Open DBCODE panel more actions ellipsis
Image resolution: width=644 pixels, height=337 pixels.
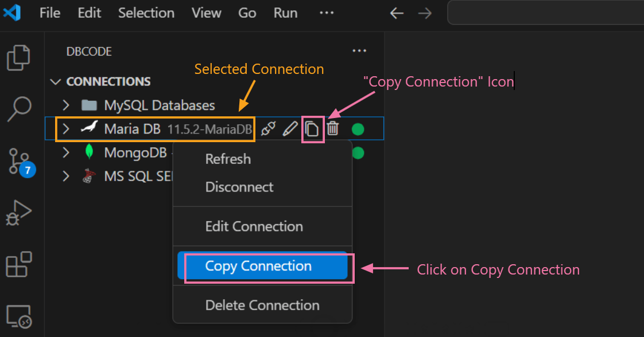coord(359,51)
